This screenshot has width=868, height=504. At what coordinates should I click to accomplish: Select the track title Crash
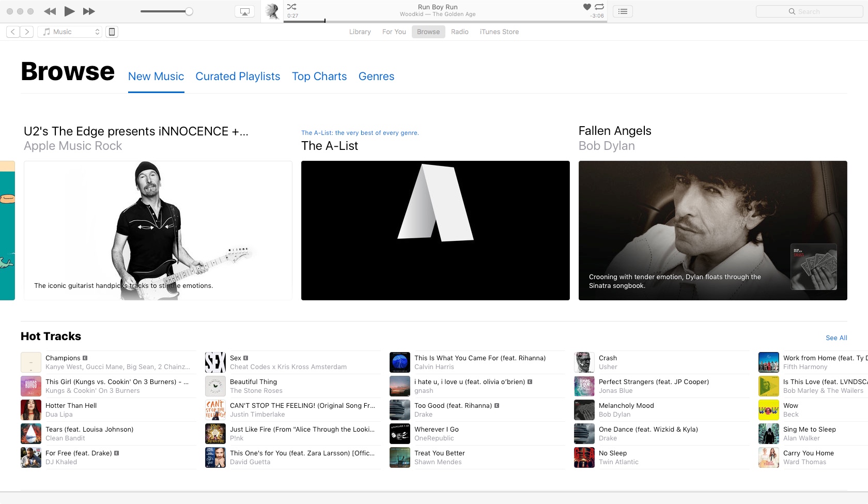tap(608, 358)
